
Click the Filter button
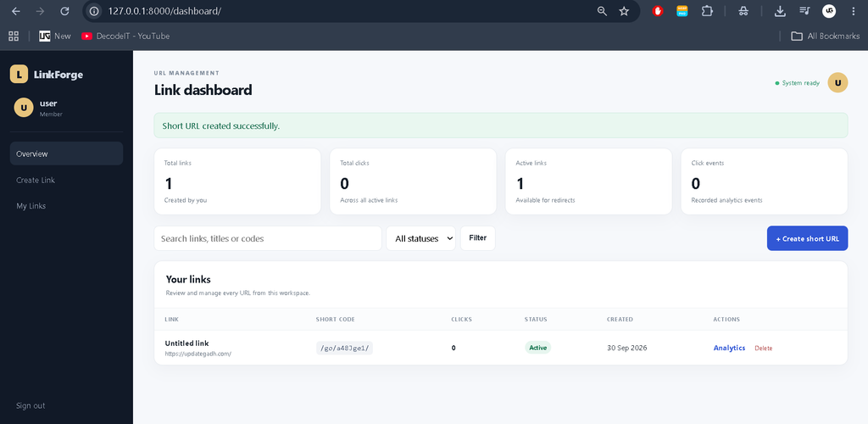click(x=478, y=238)
